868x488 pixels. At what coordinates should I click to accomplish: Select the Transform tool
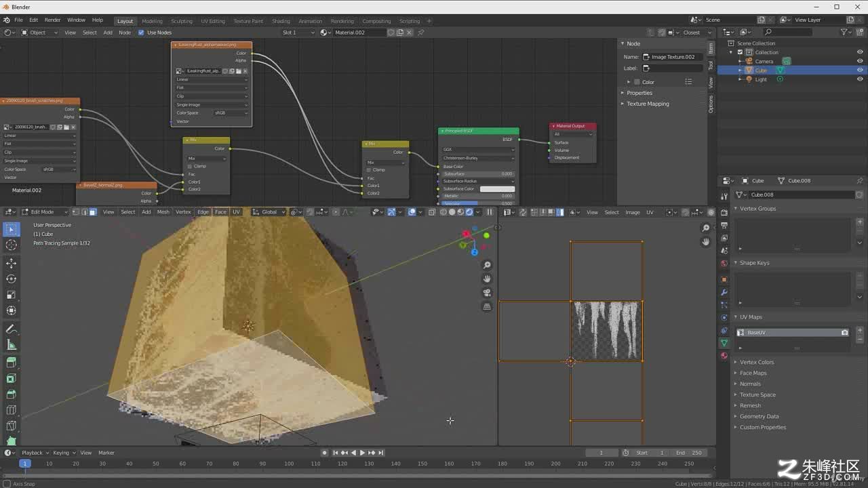pyautogui.click(x=11, y=310)
